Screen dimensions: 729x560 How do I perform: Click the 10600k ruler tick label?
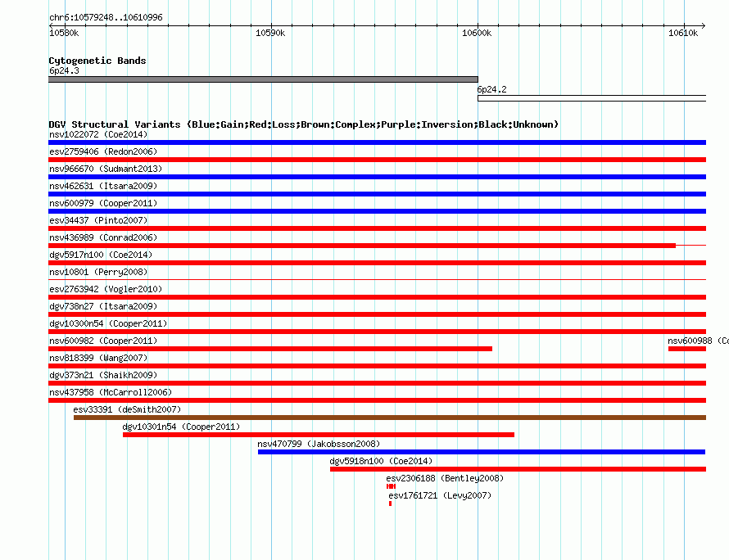[x=477, y=33]
